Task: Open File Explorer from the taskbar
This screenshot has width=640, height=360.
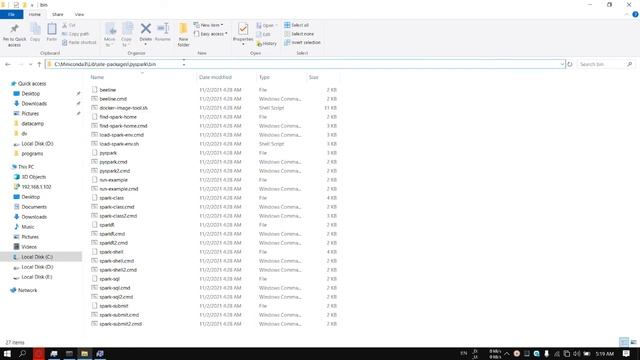Action: (84, 353)
